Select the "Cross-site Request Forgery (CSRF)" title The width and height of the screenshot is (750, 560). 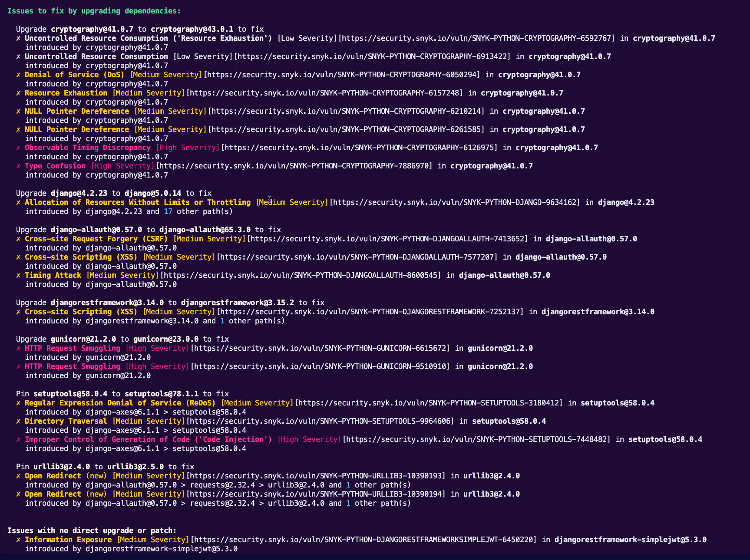click(x=96, y=239)
